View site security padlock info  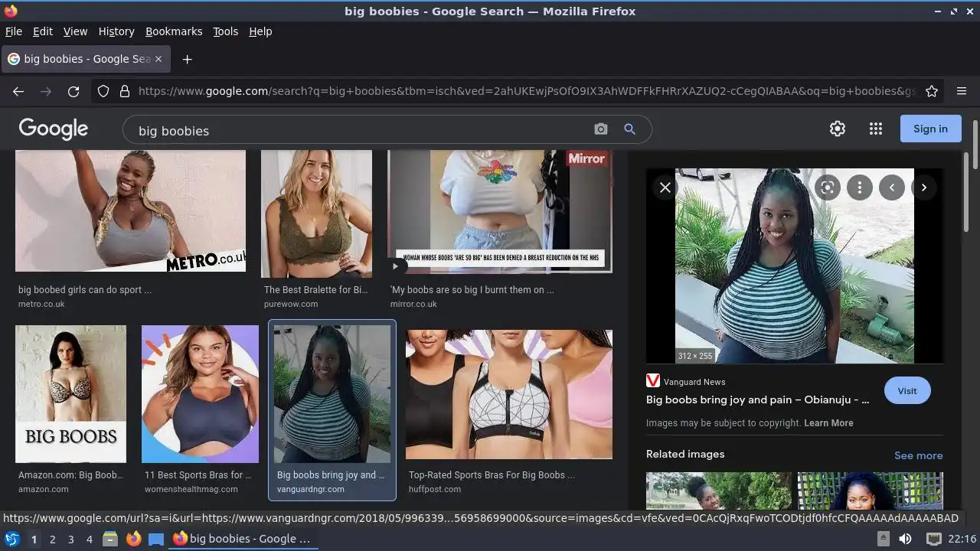click(x=125, y=91)
